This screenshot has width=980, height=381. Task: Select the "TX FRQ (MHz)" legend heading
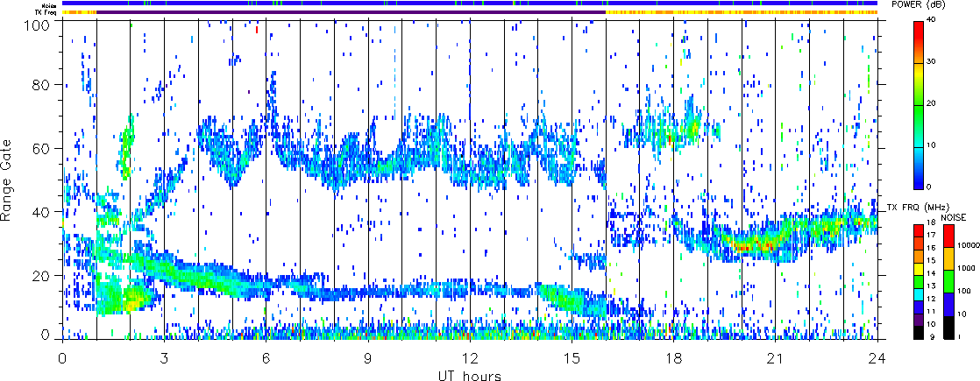918,207
